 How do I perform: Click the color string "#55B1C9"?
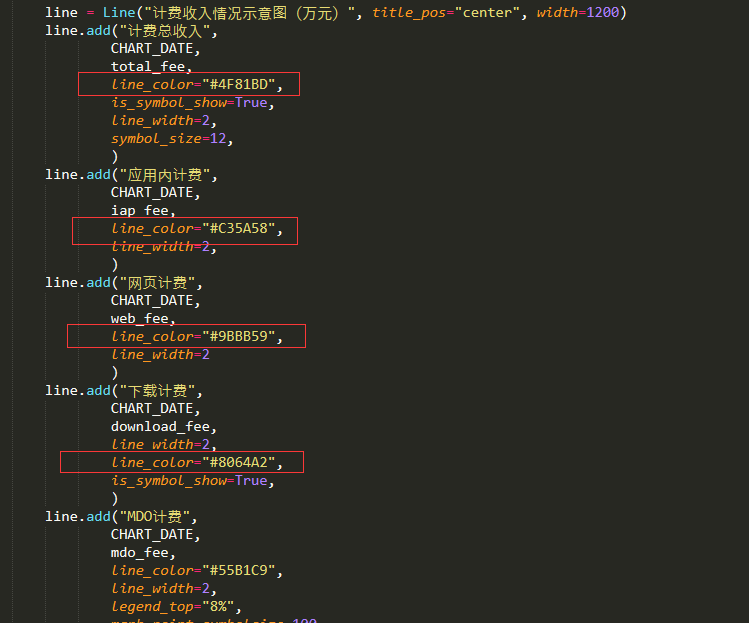point(239,570)
